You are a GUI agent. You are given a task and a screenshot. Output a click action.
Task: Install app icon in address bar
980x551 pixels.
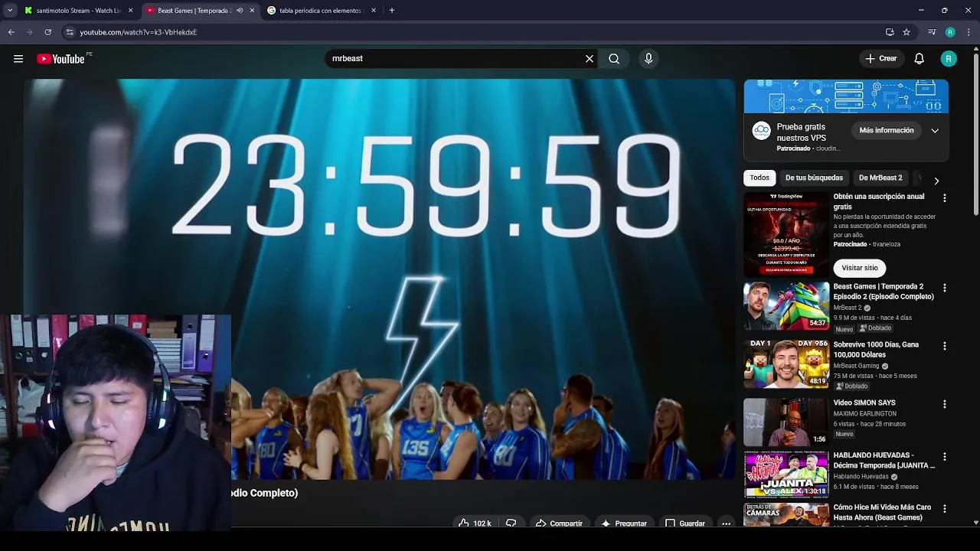890,32
